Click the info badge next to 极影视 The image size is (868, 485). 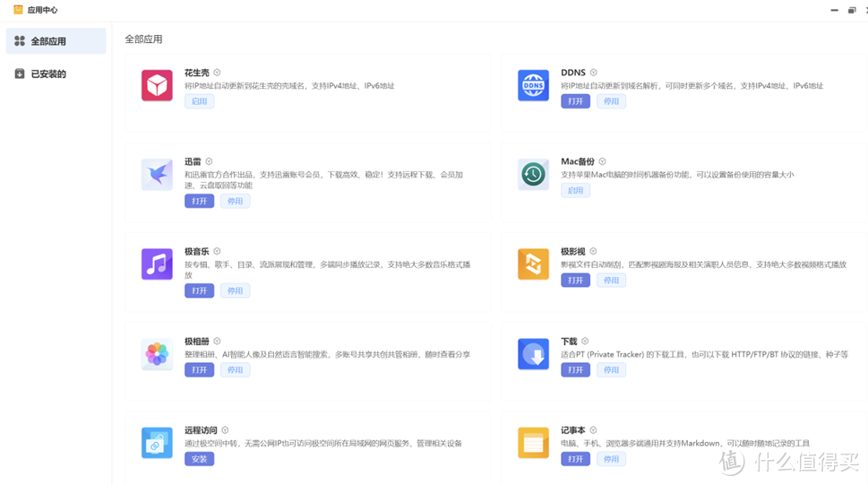tap(593, 251)
